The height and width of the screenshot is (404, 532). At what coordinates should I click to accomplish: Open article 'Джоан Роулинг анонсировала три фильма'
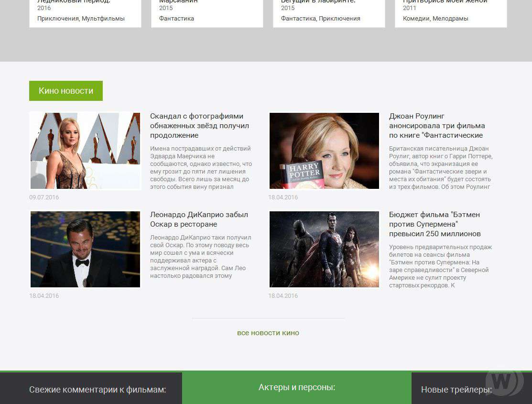coord(437,126)
